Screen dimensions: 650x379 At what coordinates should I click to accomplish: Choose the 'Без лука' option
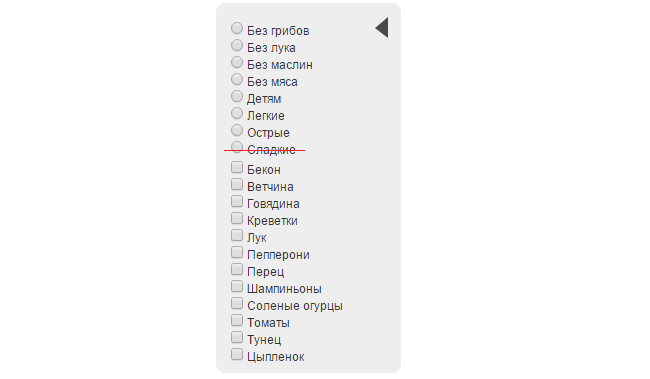pyautogui.click(x=237, y=45)
